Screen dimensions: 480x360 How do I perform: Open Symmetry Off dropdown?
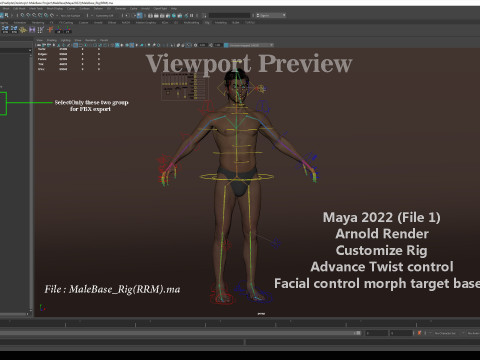coord(104,15)
